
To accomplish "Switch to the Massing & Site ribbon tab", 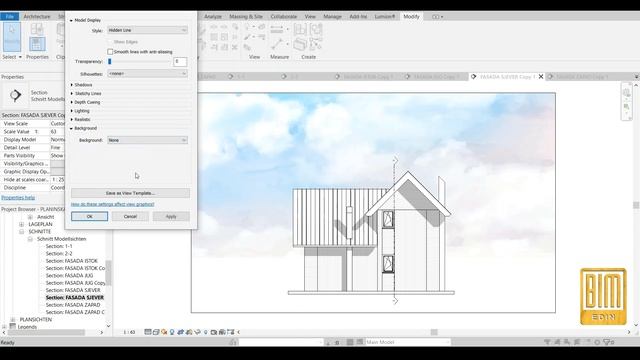I will point(246,16).
